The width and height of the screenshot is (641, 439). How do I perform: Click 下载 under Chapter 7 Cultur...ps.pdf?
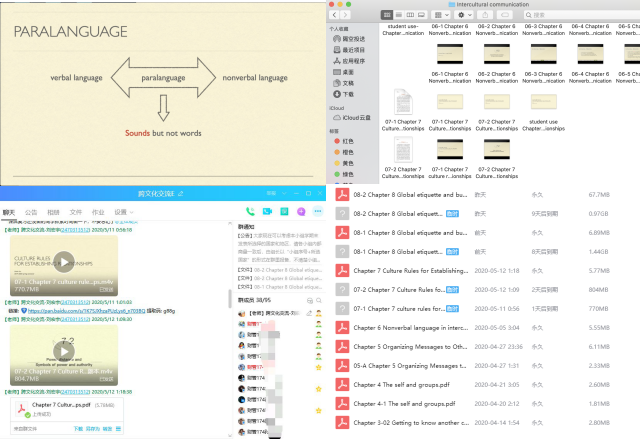tap(78, 429)
